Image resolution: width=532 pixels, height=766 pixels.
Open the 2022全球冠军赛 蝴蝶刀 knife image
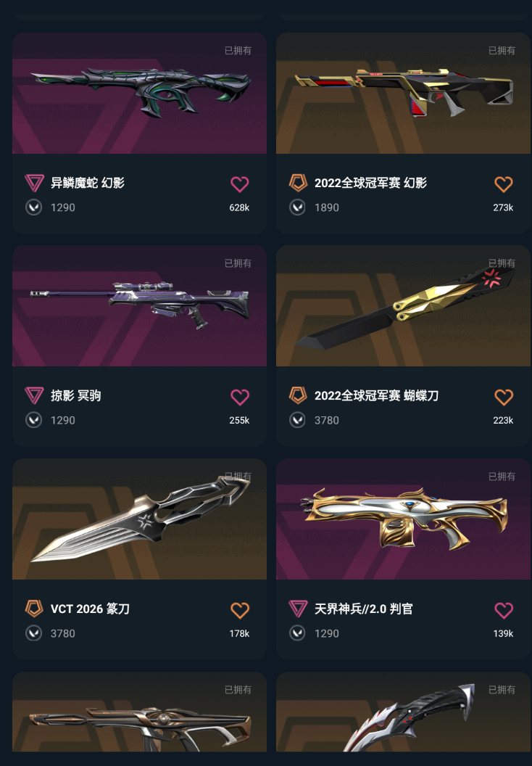pyautogui.click(x=404, y=306)
